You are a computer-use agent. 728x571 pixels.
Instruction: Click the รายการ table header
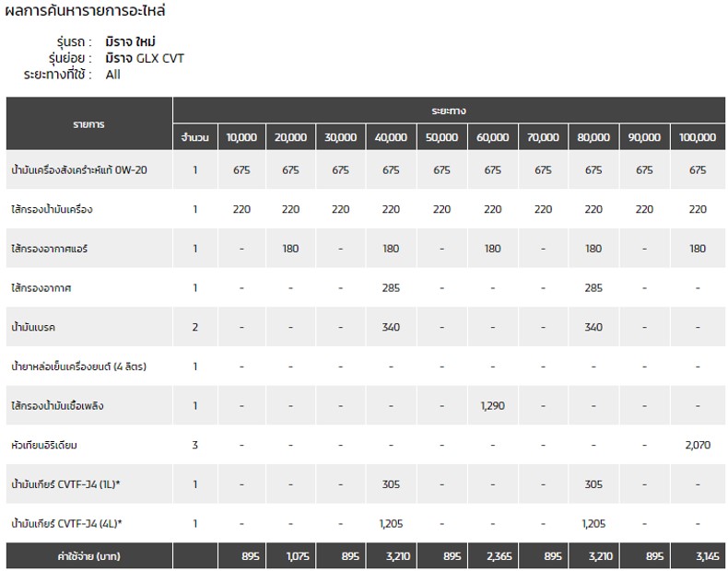(x=88, y=123)
